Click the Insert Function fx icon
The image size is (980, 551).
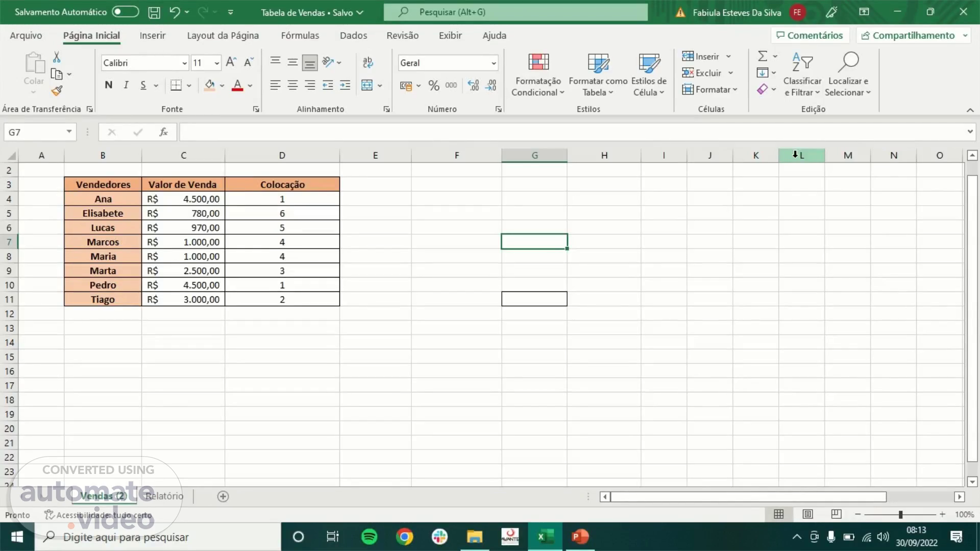163,132
